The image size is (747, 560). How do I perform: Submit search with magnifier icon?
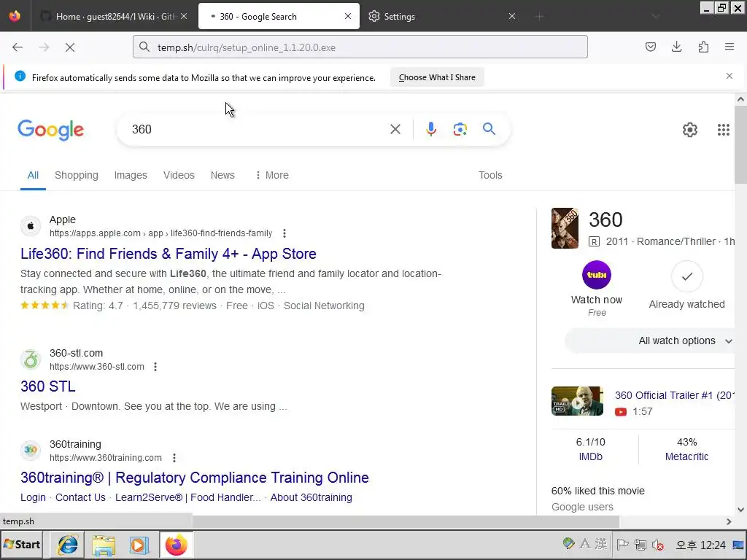pos(489,128)
